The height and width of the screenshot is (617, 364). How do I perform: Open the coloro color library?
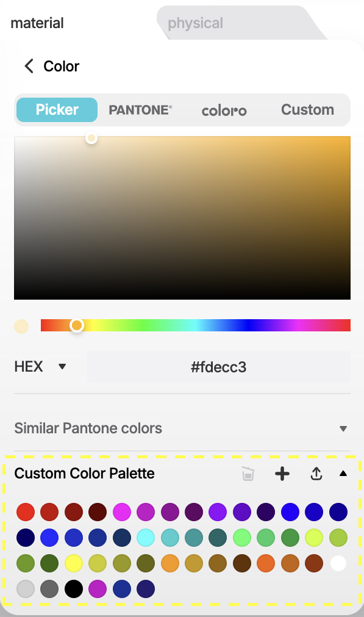pos(224,110)
